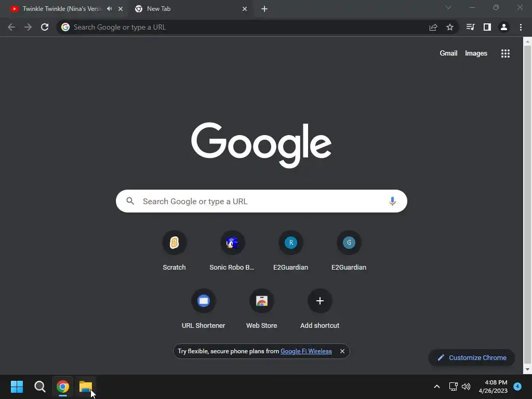The image size is (532, 399).
Task: Open the clock and date panel
Action: 493,387
